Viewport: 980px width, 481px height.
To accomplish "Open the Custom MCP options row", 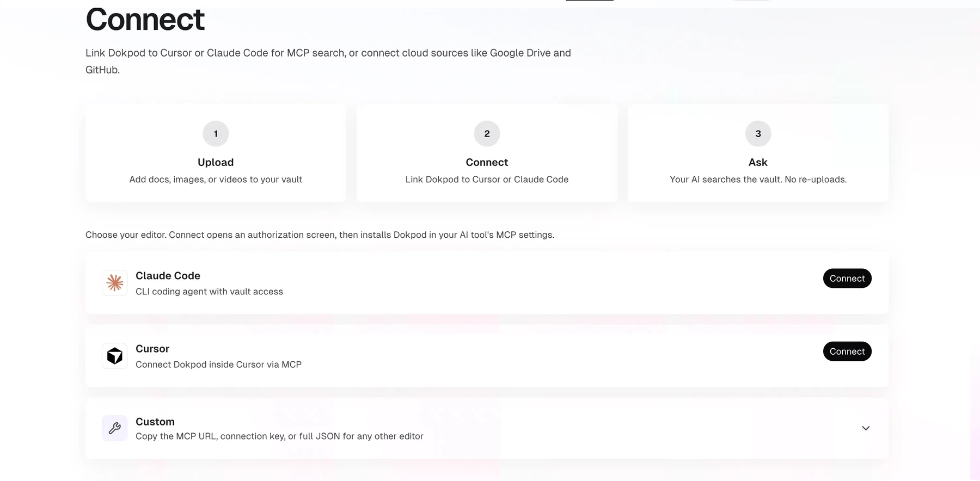I will point(487,428).
